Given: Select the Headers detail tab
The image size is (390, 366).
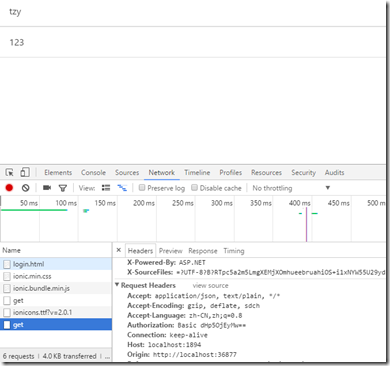Looking at the screenshot, I should pos(140,251).
